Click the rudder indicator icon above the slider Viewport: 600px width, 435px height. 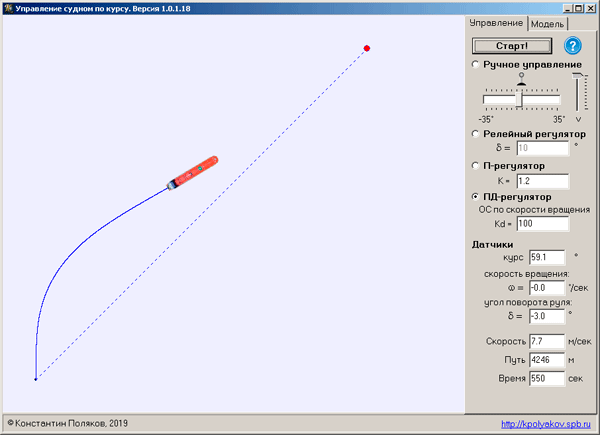(x=520, y=79)
